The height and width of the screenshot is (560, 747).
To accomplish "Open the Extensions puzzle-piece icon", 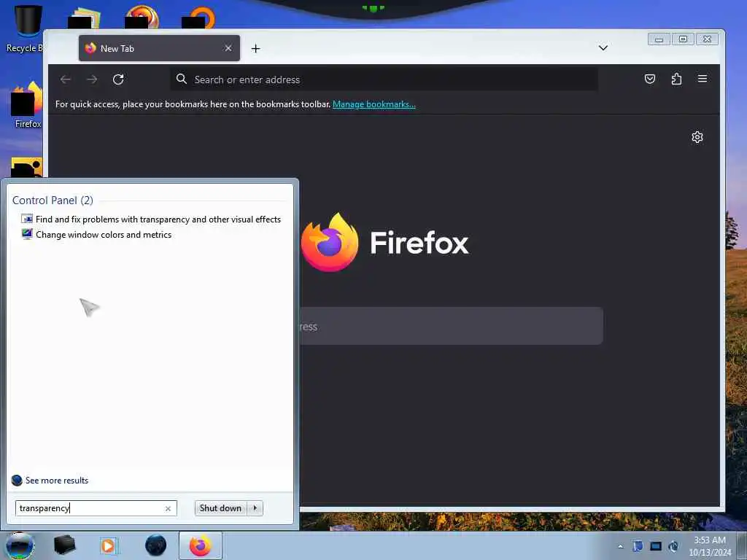I will 676,79.
